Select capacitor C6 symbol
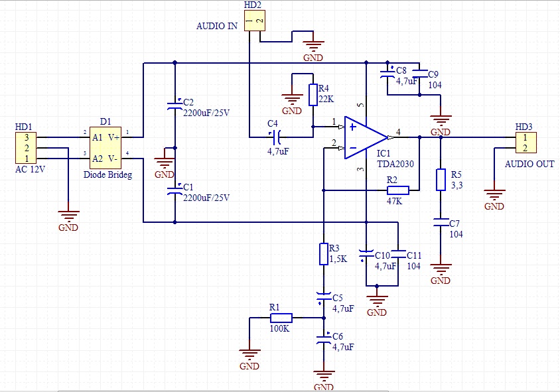 click(324, 339)
